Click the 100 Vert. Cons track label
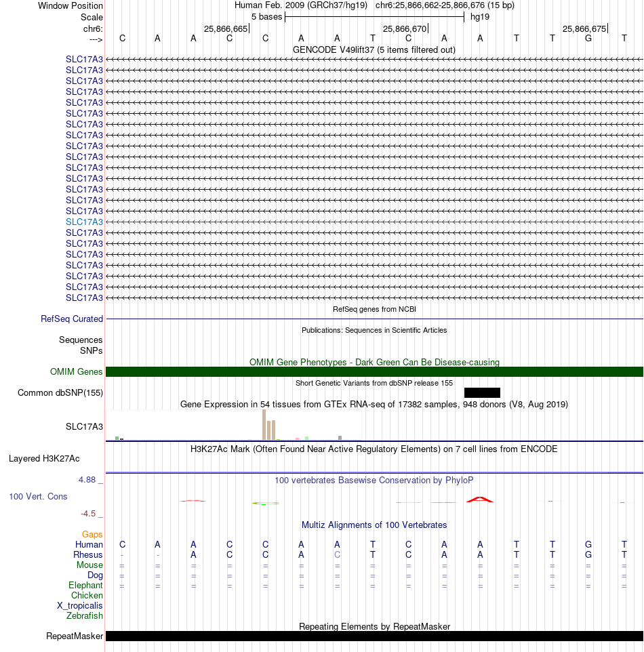 38,497
